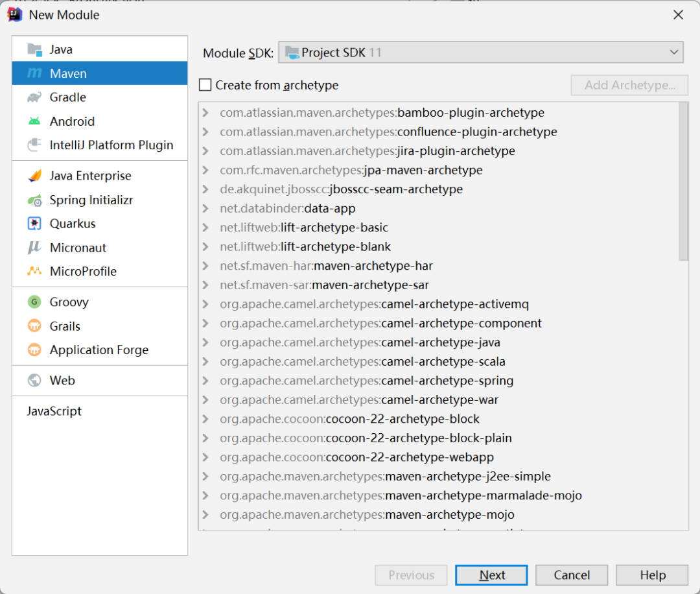This screenshot has width=700, height=594.
Task: Click the archetype list vertical scrollbar
Action: coord(683,182)
